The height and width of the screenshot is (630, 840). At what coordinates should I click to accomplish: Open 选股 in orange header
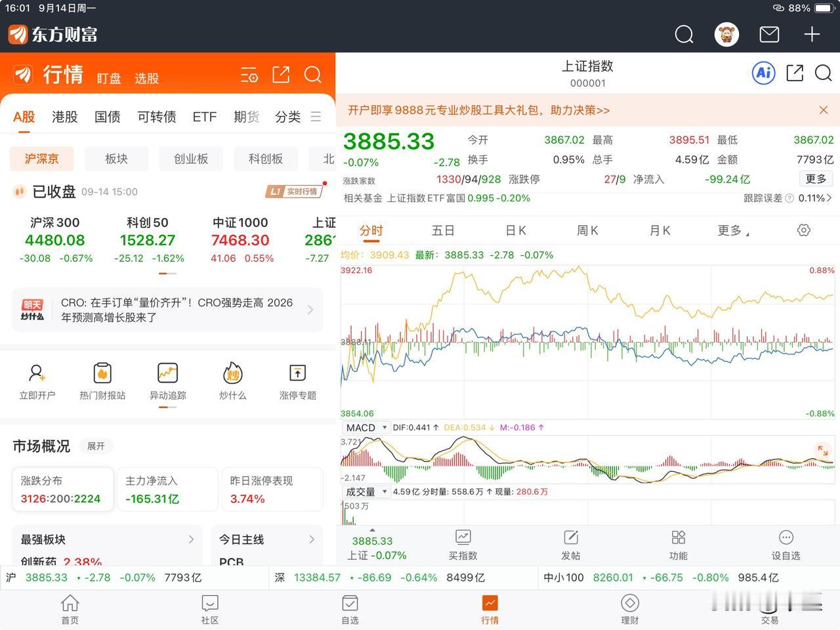coord(147,79)
